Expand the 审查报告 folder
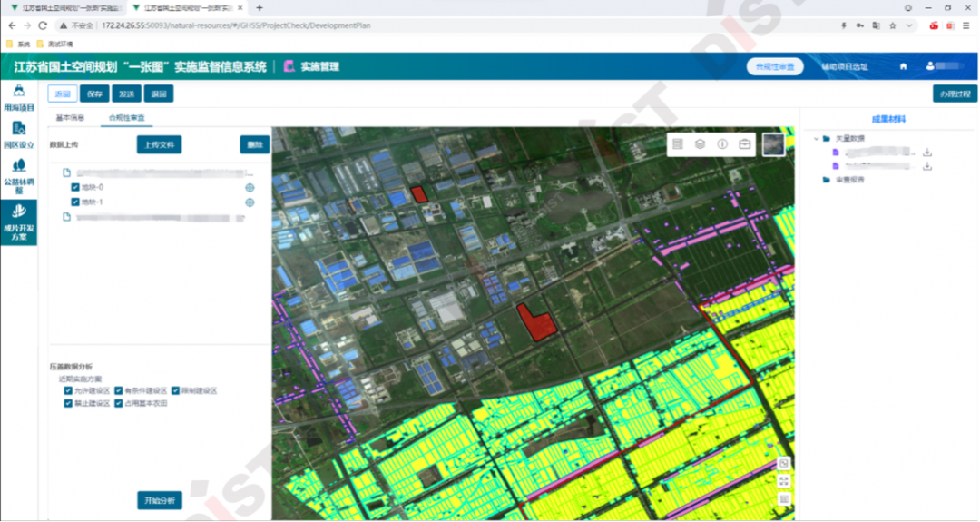The width and height of the screenshot is (980, 522). coord(815,180)
